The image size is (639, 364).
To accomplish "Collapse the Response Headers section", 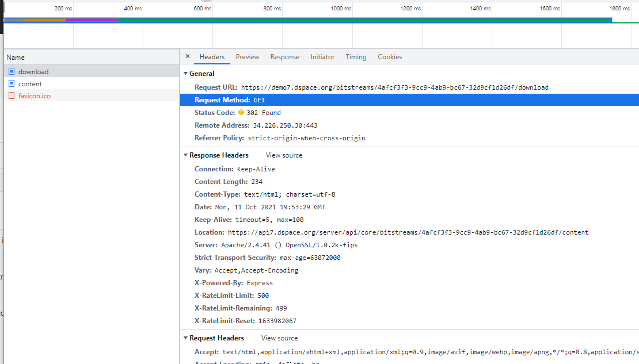I will click(x=185, y=155).
